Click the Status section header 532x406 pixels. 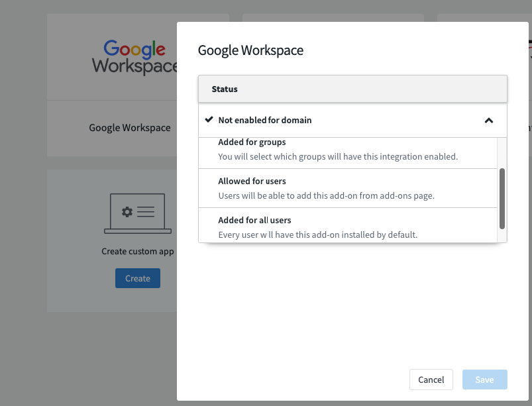point(352,89)
